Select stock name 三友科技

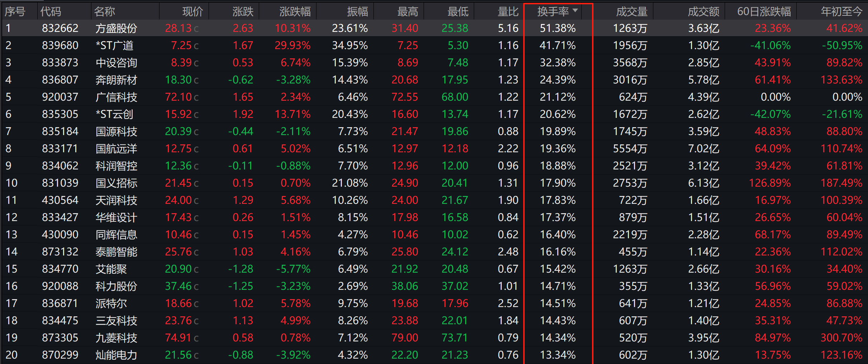[116, 321]
